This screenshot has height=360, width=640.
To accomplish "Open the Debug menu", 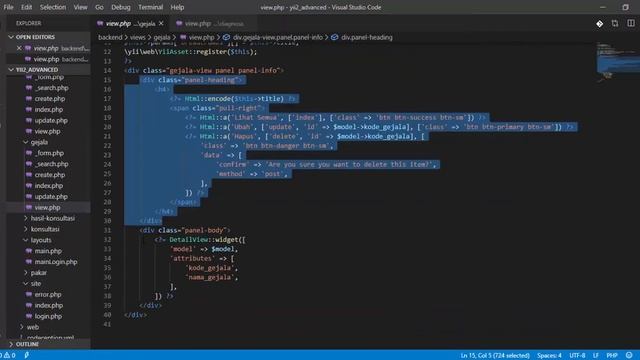I will (x=121, y=7).
